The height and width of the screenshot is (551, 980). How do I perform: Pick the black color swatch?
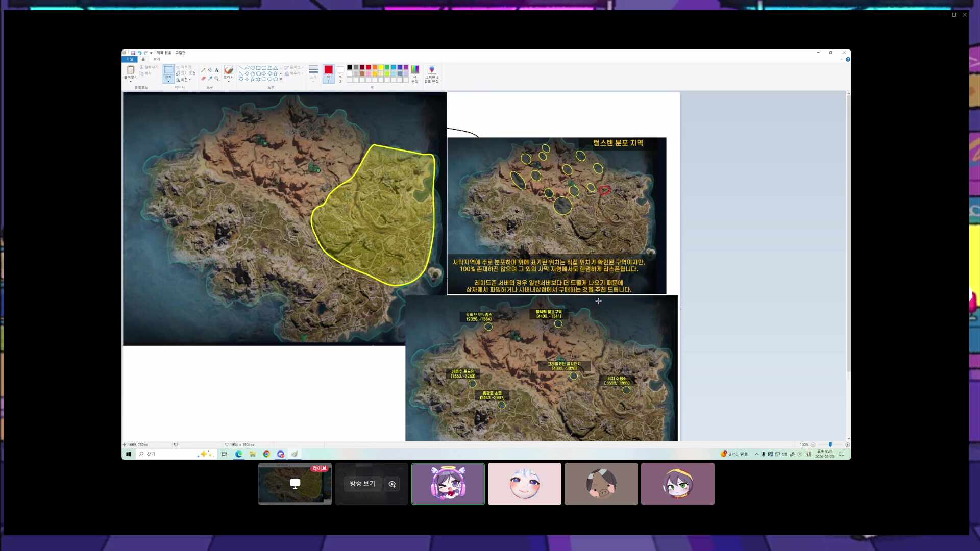(350, 67)
